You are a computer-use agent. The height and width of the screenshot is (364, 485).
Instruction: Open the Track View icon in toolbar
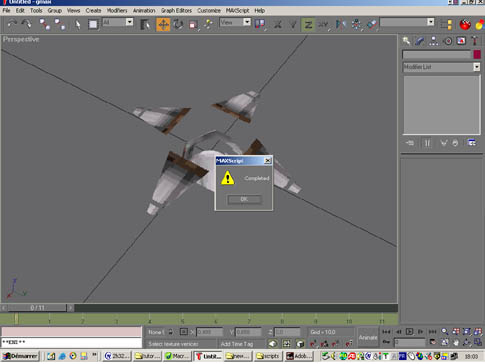point(446,24)
